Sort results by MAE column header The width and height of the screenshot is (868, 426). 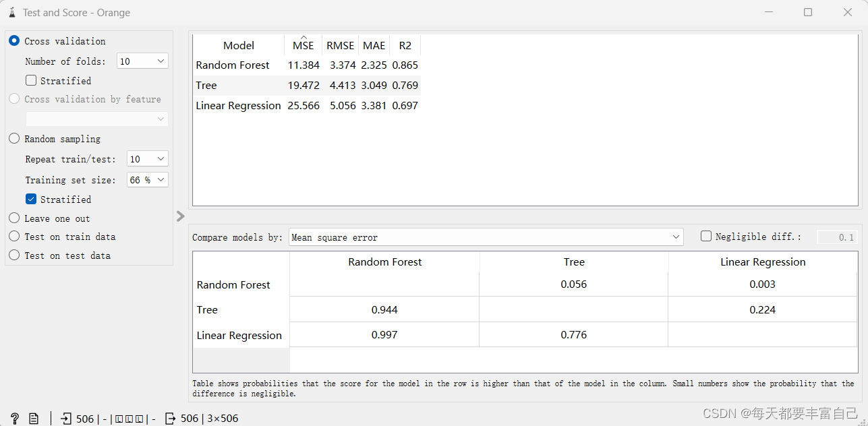(x=374, y=46)
